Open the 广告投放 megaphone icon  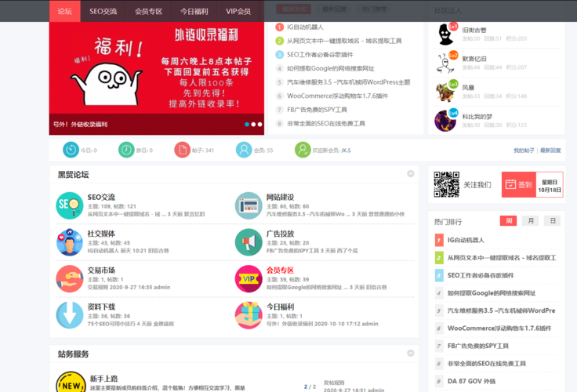tap(249, 242)
